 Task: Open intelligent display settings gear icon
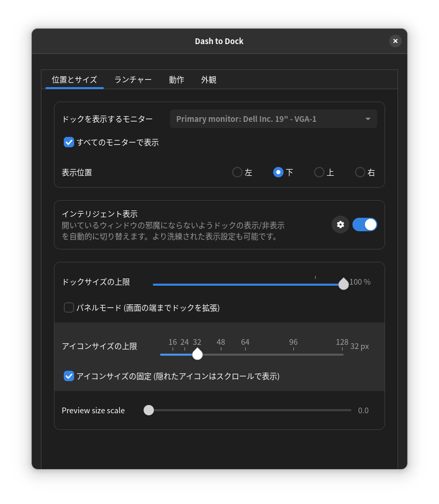[341, 225]
